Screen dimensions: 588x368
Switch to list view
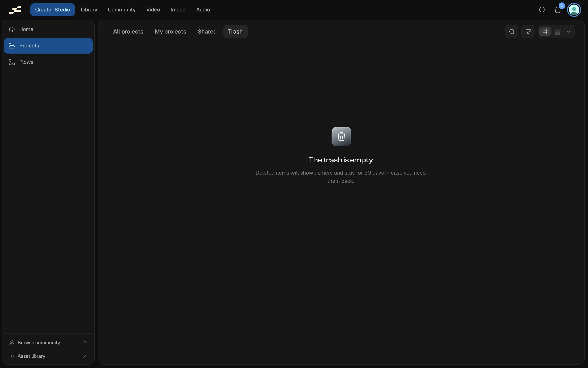coord(557,32)
